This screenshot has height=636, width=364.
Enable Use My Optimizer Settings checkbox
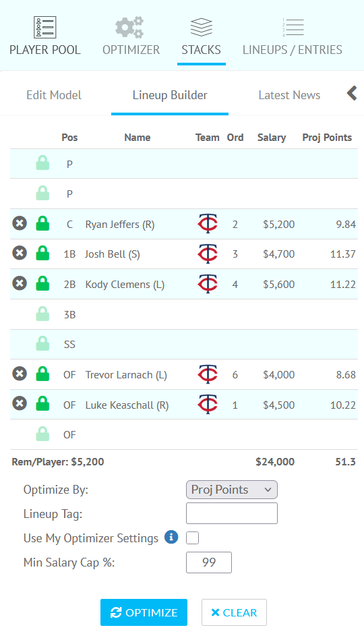tap(193, 538)
